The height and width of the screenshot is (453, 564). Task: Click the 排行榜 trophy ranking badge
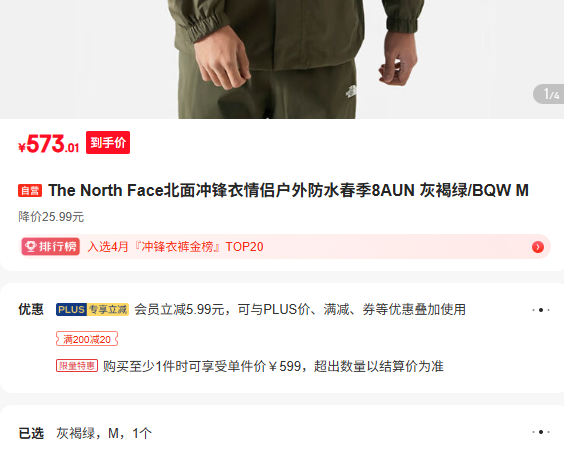click(x=51, y=246)
